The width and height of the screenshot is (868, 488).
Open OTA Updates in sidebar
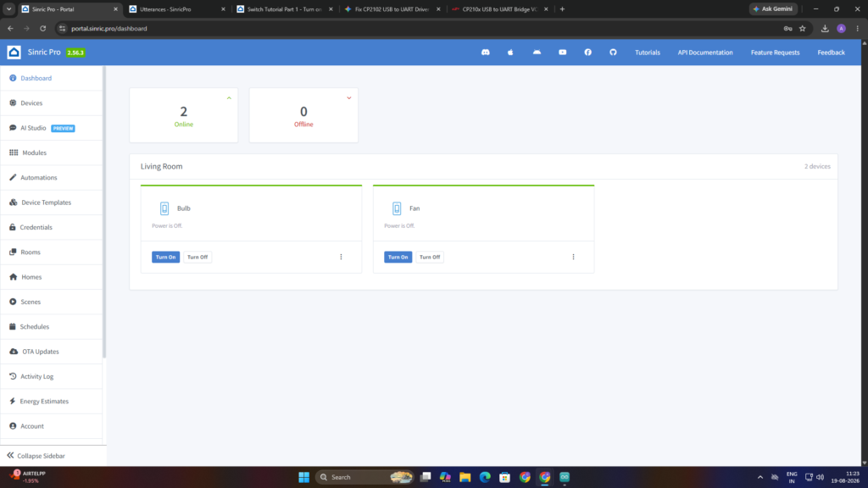52,352
